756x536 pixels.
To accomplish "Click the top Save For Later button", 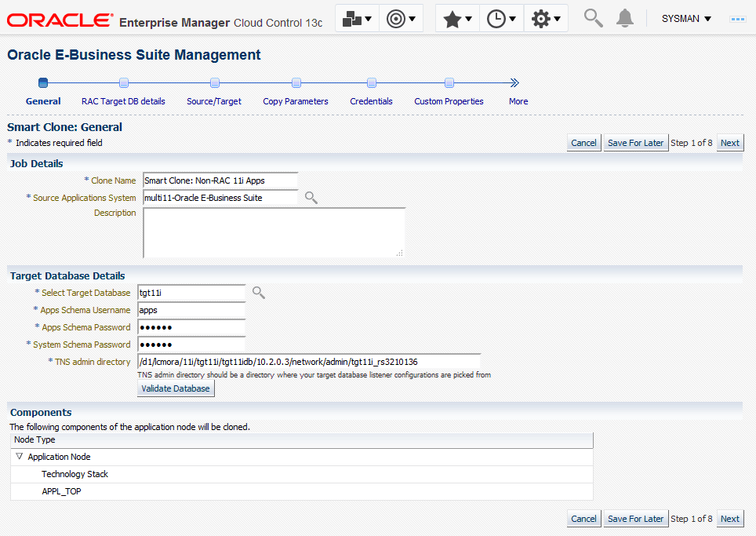I will click(x=635, y=143).
